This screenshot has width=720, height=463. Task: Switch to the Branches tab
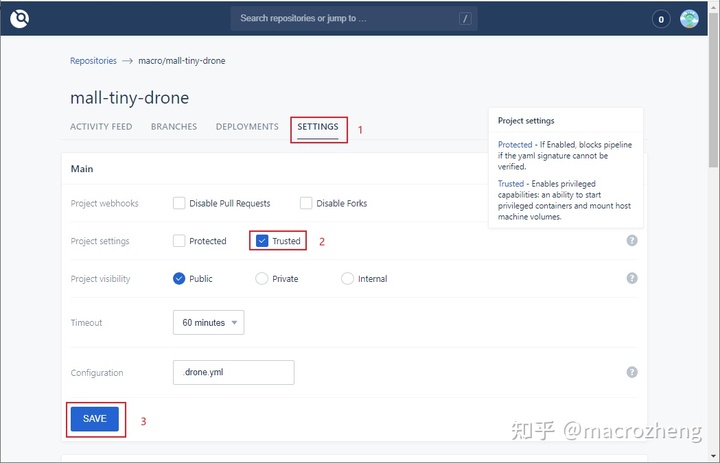coord(174,127)
